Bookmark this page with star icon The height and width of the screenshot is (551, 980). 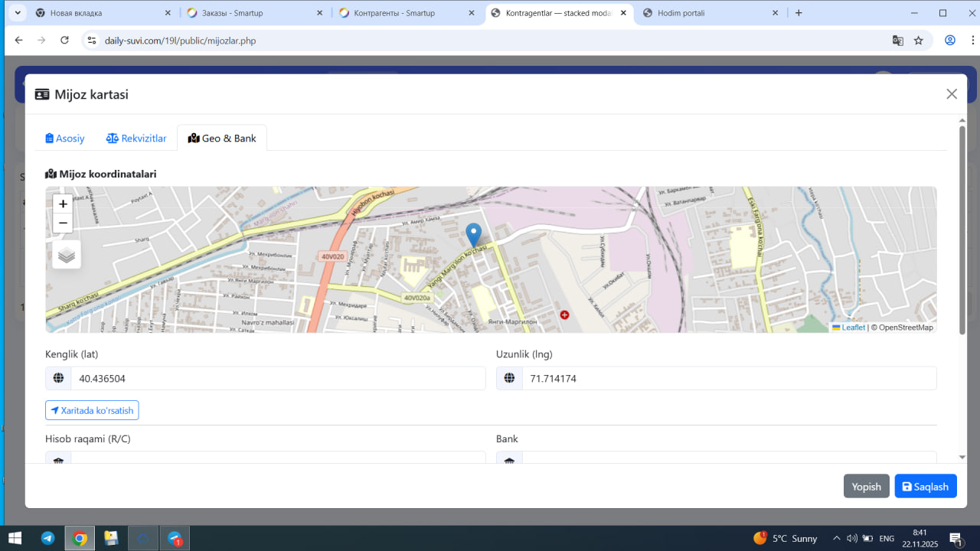[x=919, y=41]
